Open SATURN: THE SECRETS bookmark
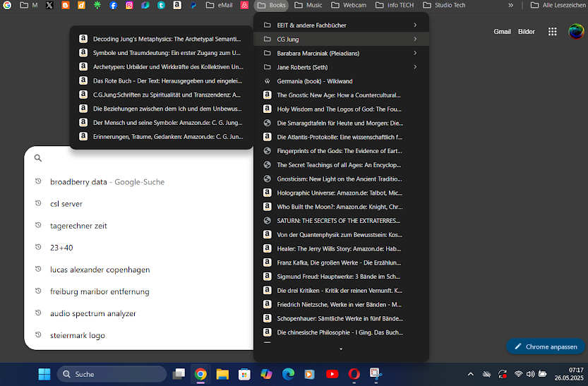Viewport: 588px width, 386px height. (x=341, y=221)
